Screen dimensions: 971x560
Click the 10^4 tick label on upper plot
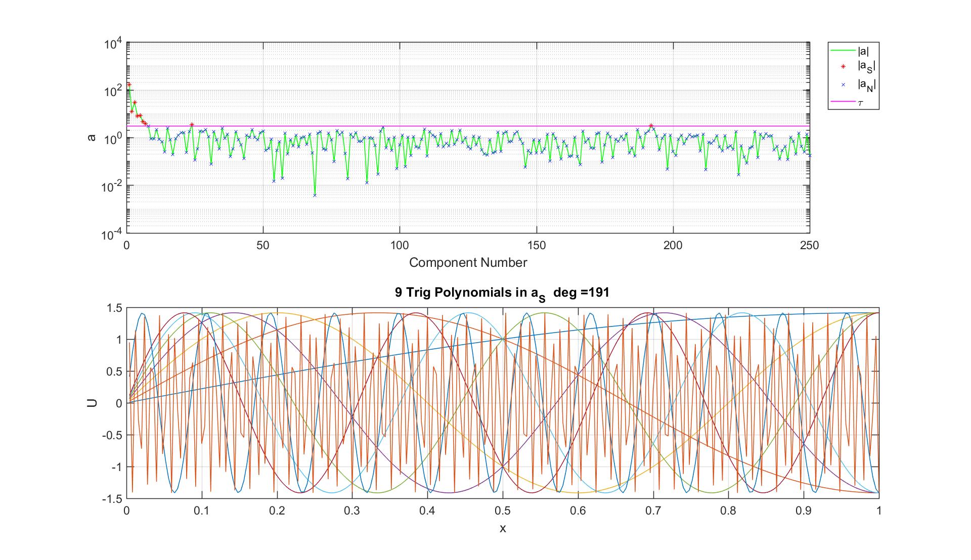[x=113, y=44]
